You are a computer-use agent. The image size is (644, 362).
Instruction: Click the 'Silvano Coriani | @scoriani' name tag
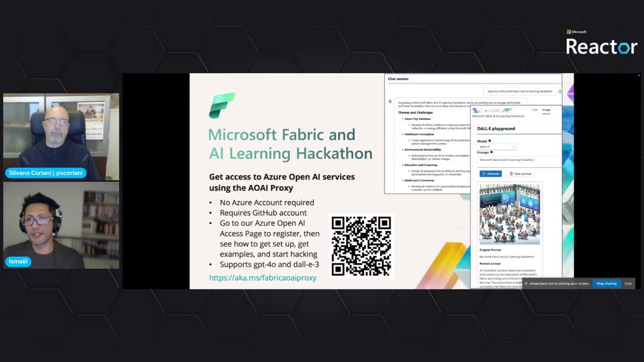tap(45, 173)
